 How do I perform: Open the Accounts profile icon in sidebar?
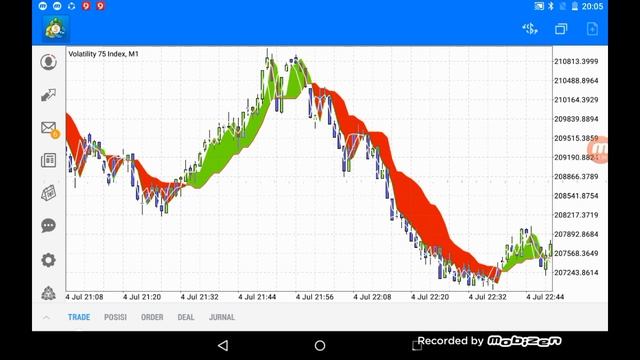48,62
